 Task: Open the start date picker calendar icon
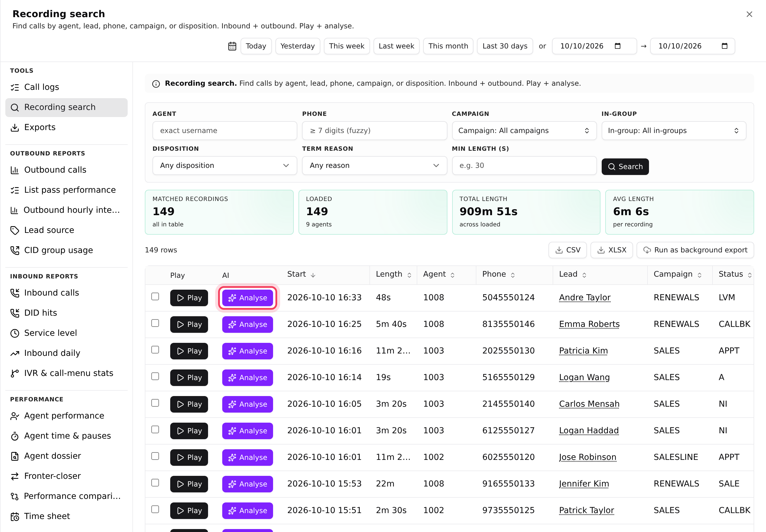coord(617,46)
